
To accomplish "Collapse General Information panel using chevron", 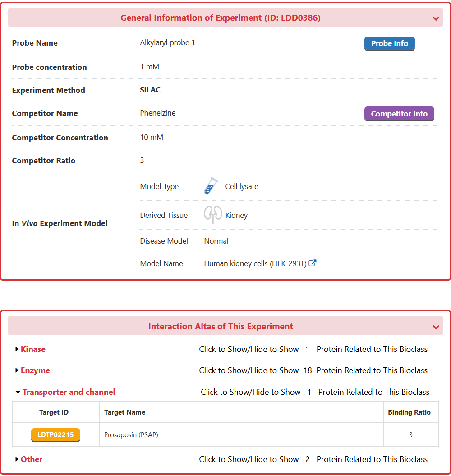I will pos(436,18).
